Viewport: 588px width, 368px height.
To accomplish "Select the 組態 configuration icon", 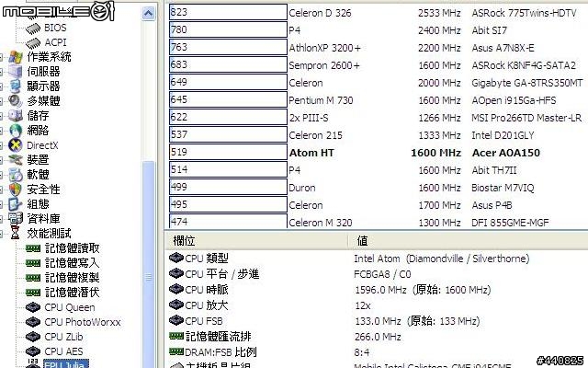I will [16, 204].
